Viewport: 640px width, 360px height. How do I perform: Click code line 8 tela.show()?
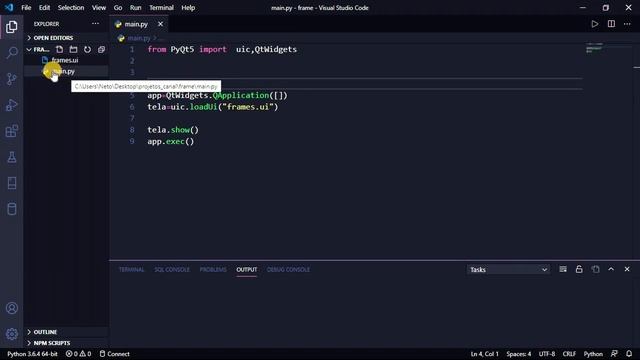point(173,130)
